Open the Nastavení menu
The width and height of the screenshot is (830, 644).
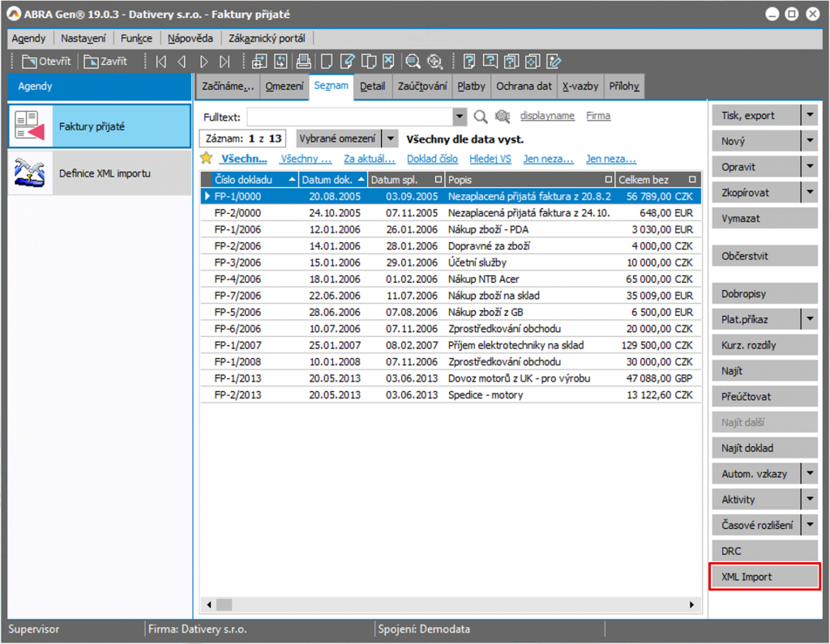point(83,38)
